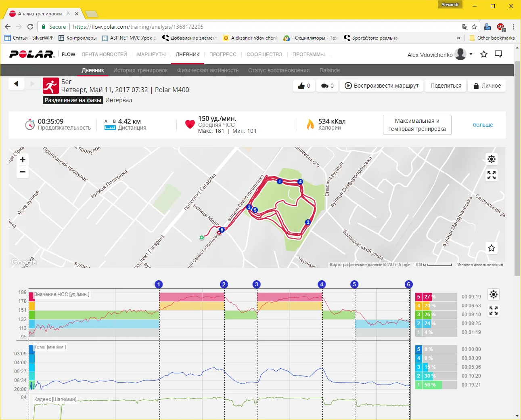Open map settings gear icon
The image size is (521, 420).
tap(491, 159)
